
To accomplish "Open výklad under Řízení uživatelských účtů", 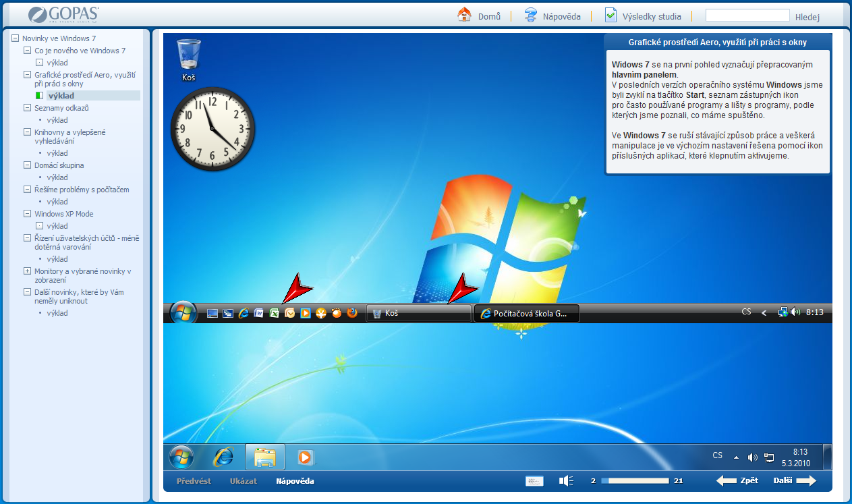I will (x=57, y=259).
